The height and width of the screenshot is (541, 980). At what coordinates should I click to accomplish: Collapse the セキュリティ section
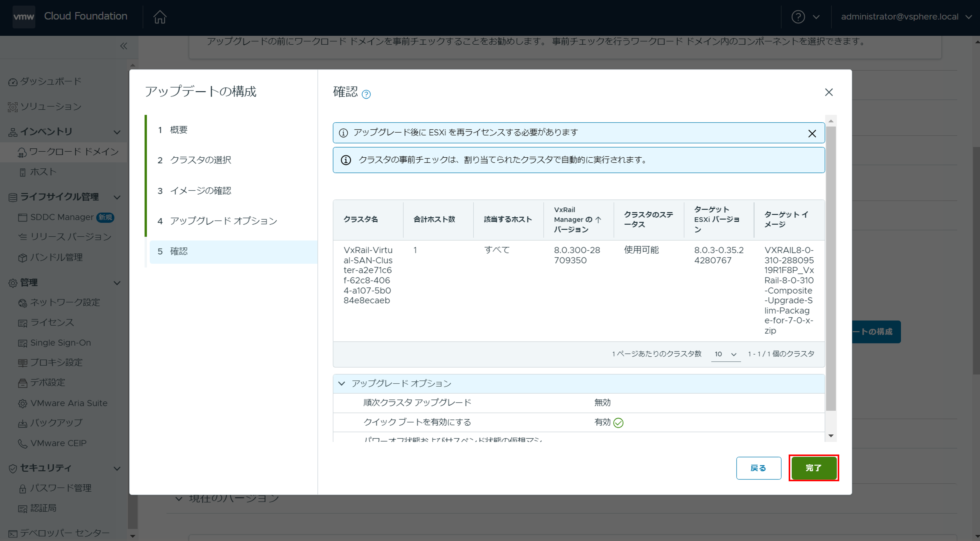point(117,469)
